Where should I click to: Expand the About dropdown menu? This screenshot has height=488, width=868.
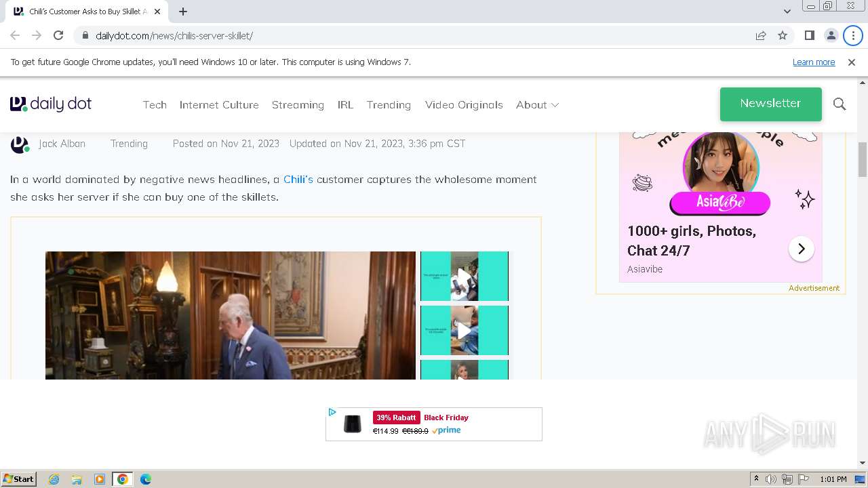click(x=537, y=105)
